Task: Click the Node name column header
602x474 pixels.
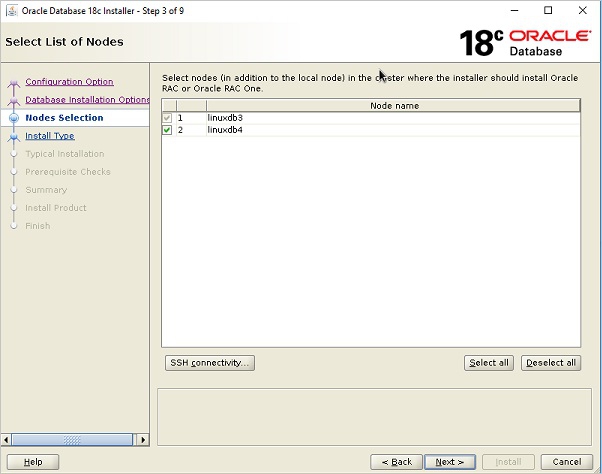Action: (x=394, y=106)
